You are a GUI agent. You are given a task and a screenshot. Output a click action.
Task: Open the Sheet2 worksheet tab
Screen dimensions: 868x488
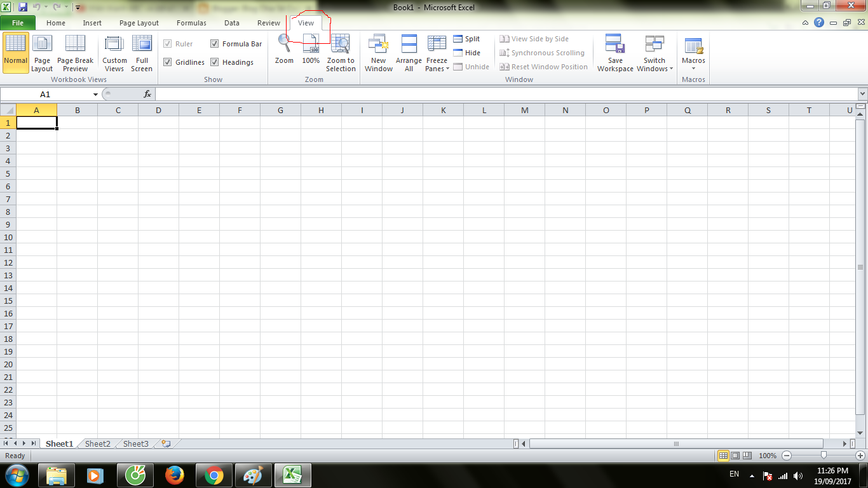click(x=97, y=444)
